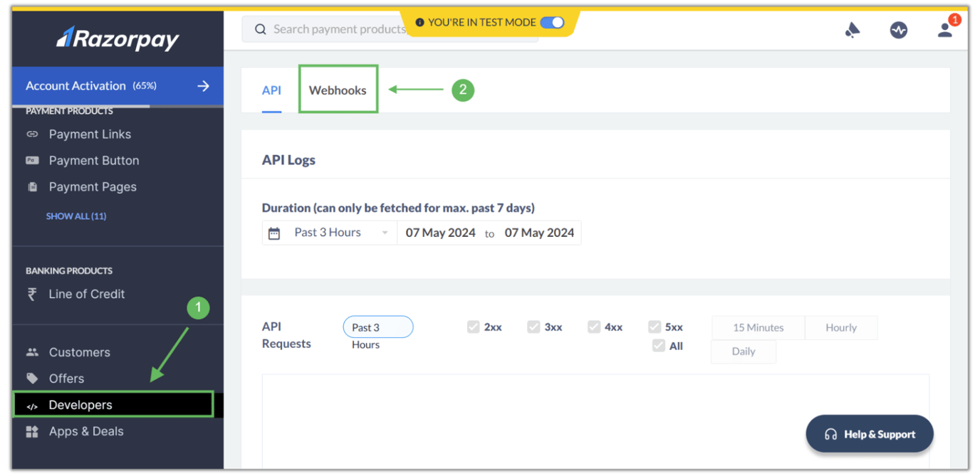Screen dimensions: 980x476
Task: Uncheck the 2xx response filter
Action: pyautogui.click(x=473, y=327)
